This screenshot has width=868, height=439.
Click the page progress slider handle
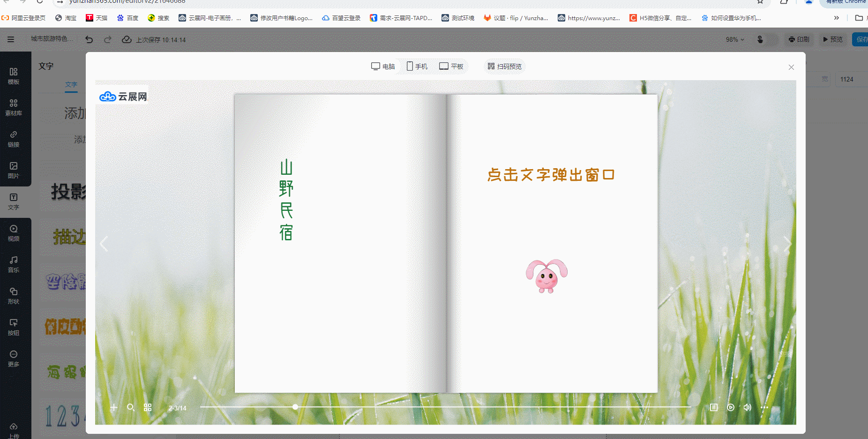[x=295, y=407]
